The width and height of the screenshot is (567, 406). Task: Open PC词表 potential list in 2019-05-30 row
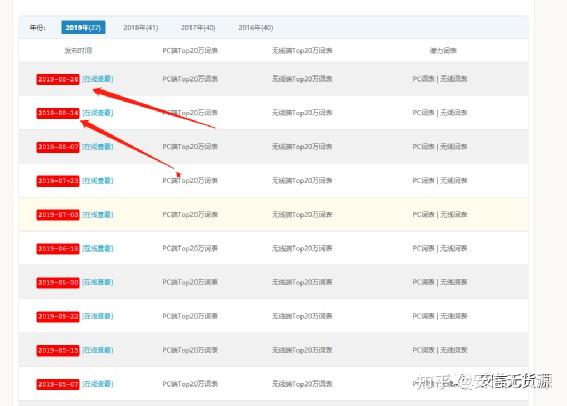pos(423,282)
